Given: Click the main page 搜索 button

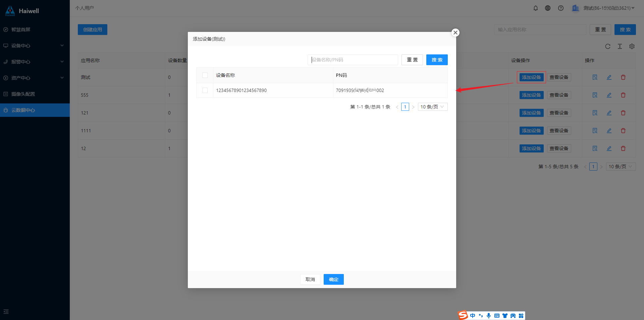Looking at the screenshot, I should click(625, 30).
